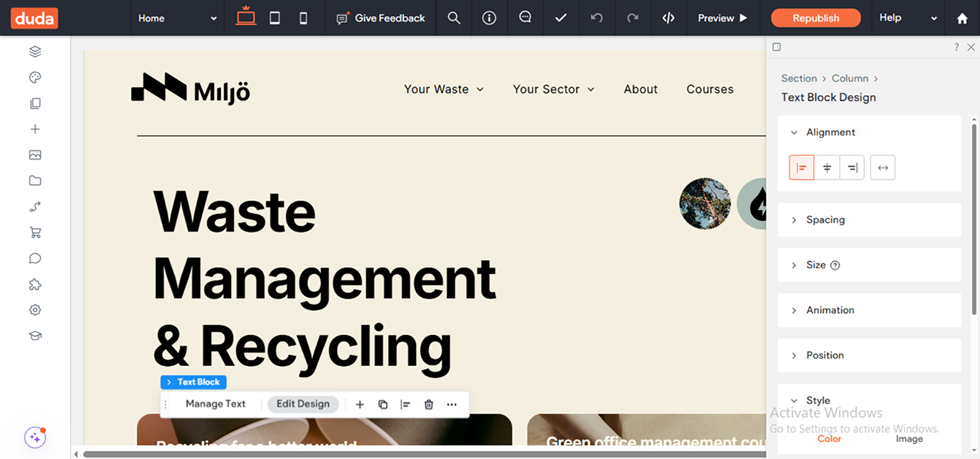The height and width of the screenshot is (459, 980).
Task: Click the Miljö site logo
Action: (x=191, y=89)
